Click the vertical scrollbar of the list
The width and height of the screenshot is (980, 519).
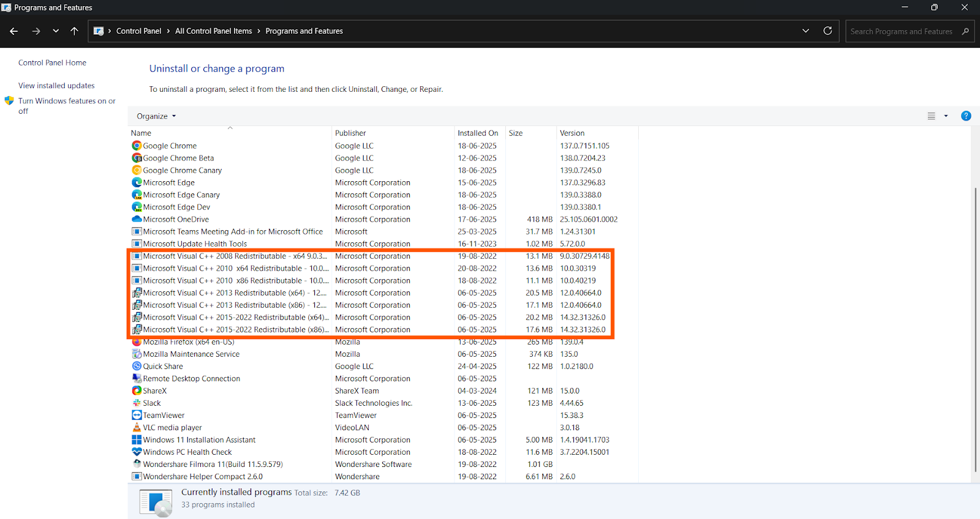[975, 330]
